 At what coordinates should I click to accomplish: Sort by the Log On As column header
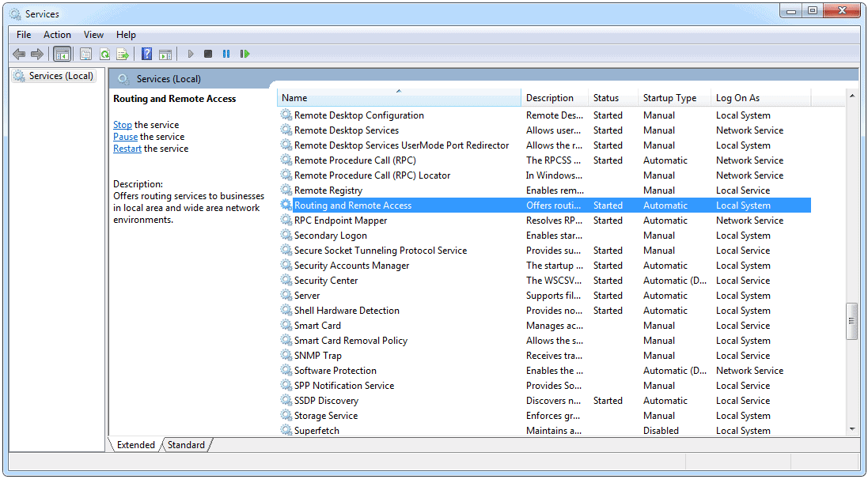point(761,98)
